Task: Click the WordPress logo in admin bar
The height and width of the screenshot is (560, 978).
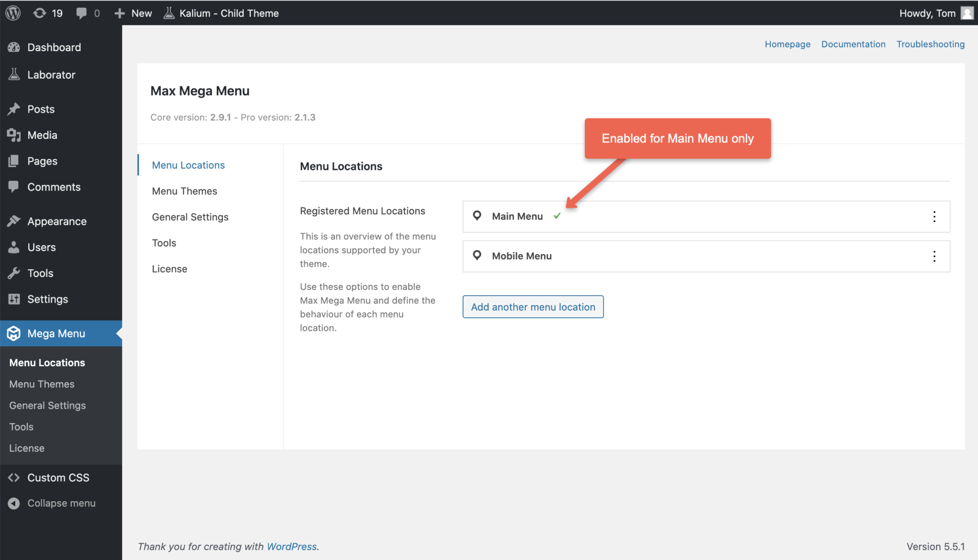Action: (13, 13)
